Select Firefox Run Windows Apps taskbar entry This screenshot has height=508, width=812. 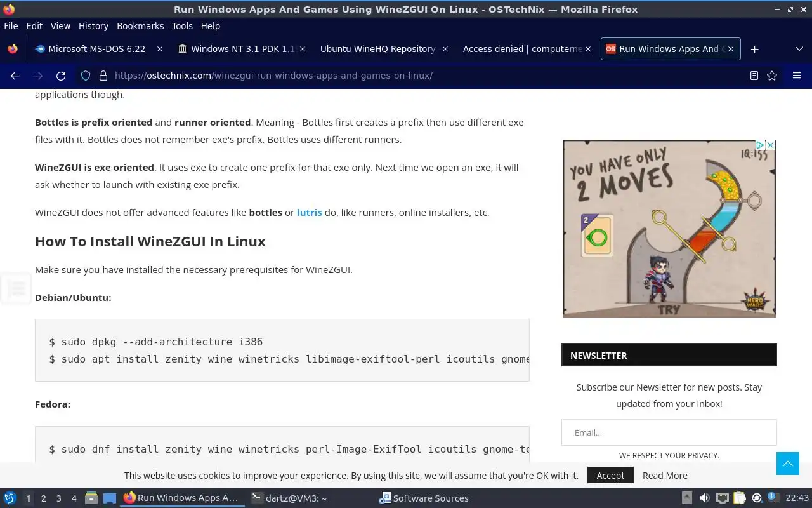[x=182, y=498]
